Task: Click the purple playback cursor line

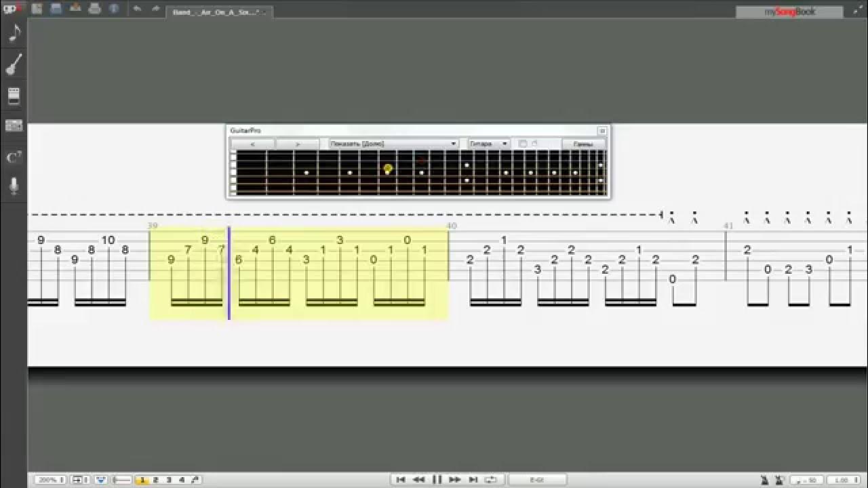Action: (x=229, y=273)
